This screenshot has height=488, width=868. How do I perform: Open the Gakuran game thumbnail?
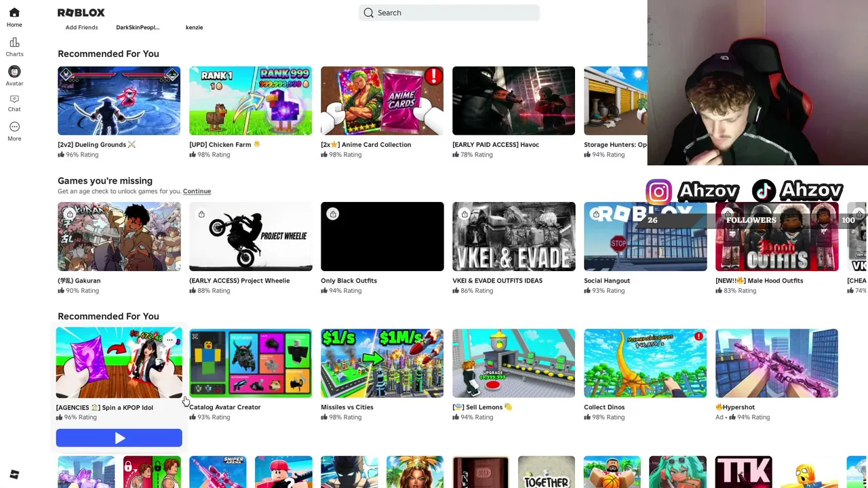coord(119,237)
